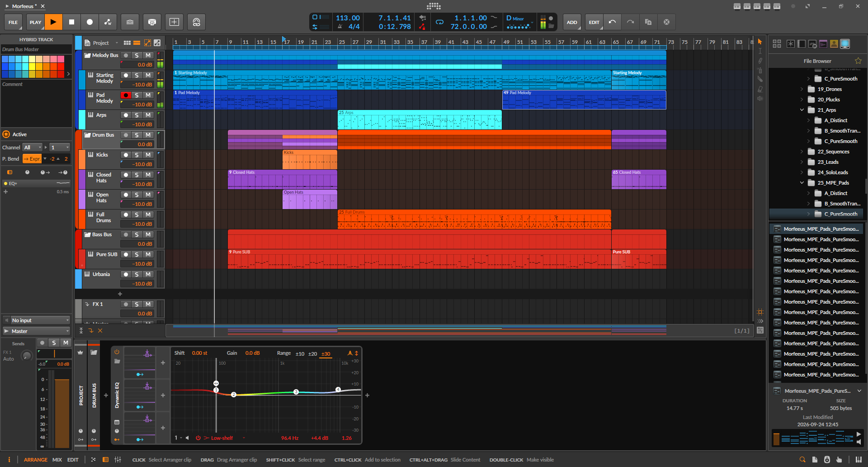This screenshot has height=467, width=868.
Task: Select the Pointer arrow tool
Action: tap(760, 41)
